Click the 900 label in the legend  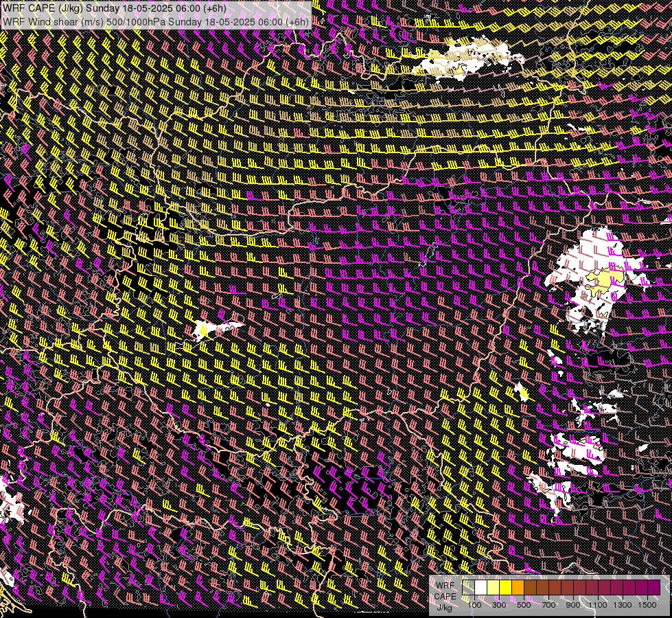(573, 605)
